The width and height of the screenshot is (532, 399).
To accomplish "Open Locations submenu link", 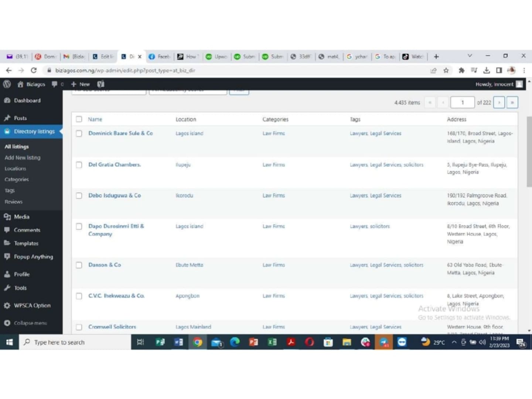I will 15,168.
